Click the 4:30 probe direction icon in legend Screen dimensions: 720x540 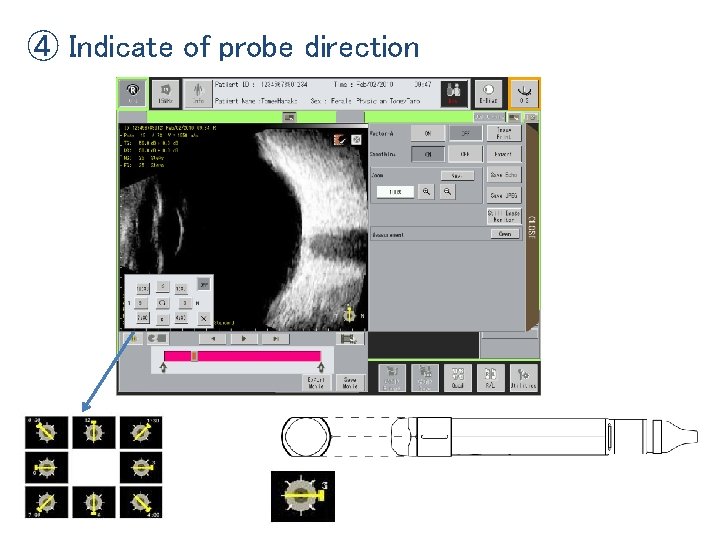[x=141, y=502]
